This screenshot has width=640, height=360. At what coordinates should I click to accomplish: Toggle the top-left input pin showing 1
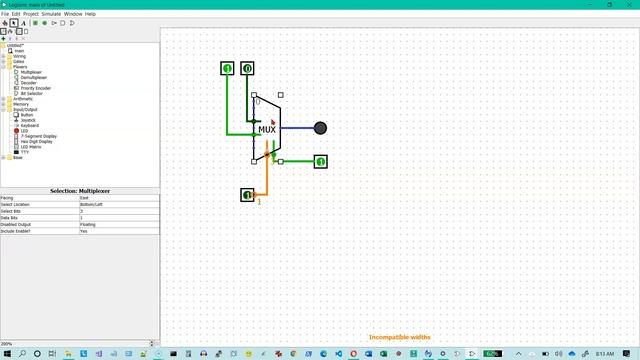tap(227, 68)
